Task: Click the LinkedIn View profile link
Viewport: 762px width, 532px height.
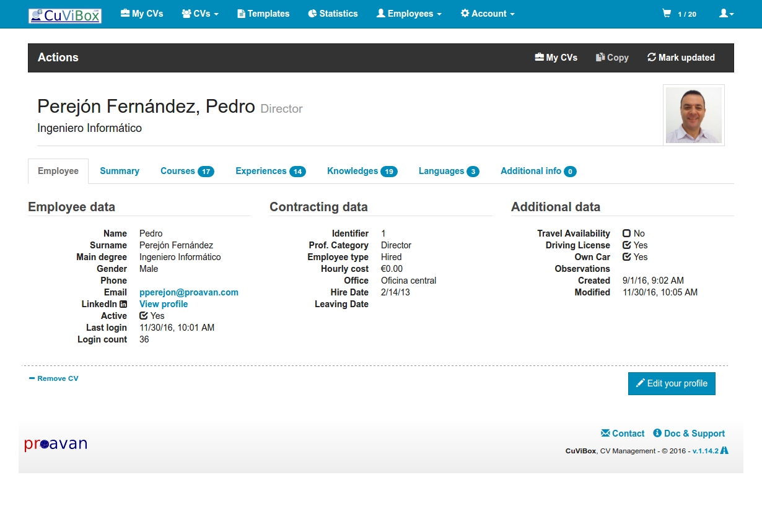Action: (x=164, y=304)
